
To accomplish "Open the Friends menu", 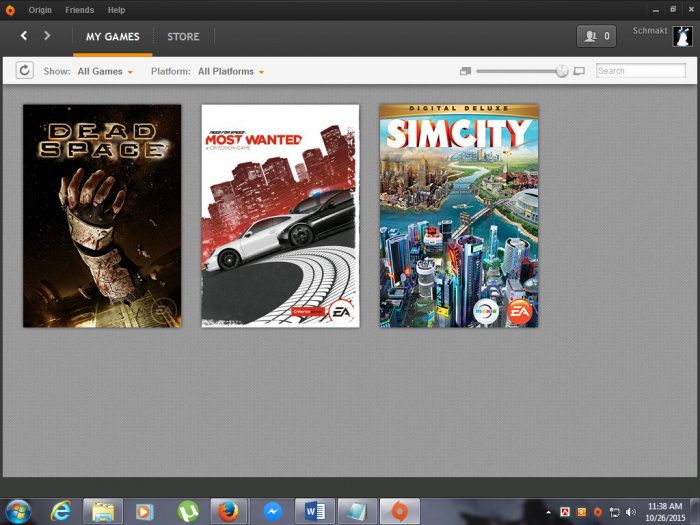I will (79, 10).
